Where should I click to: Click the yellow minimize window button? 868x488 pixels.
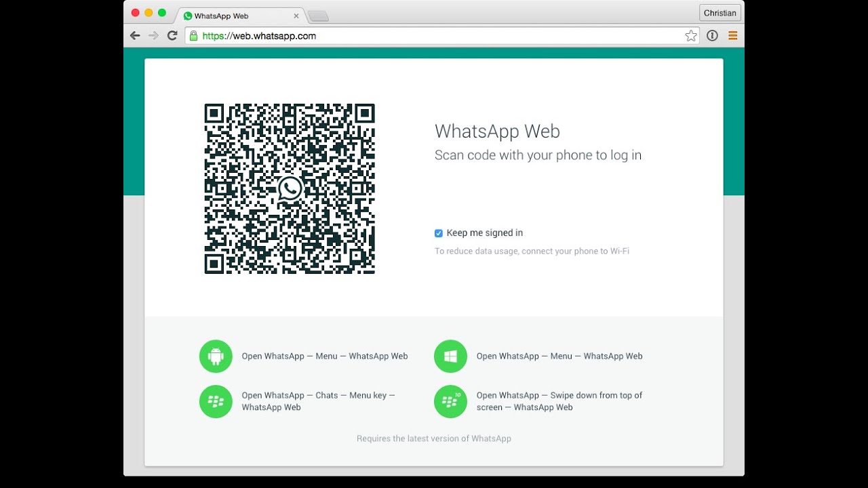(149, 13)
